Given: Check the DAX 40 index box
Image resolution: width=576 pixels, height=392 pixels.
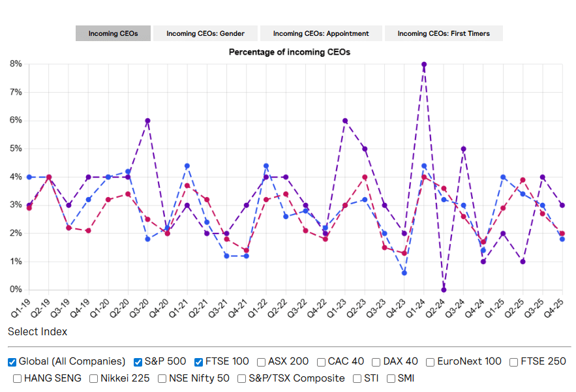Looking at the screenshot, I should coord(376,362).
